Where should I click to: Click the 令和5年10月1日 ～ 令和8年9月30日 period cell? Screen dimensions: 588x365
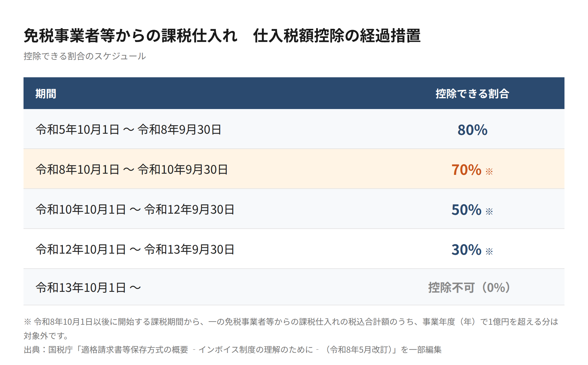click(x=128, y=130)
